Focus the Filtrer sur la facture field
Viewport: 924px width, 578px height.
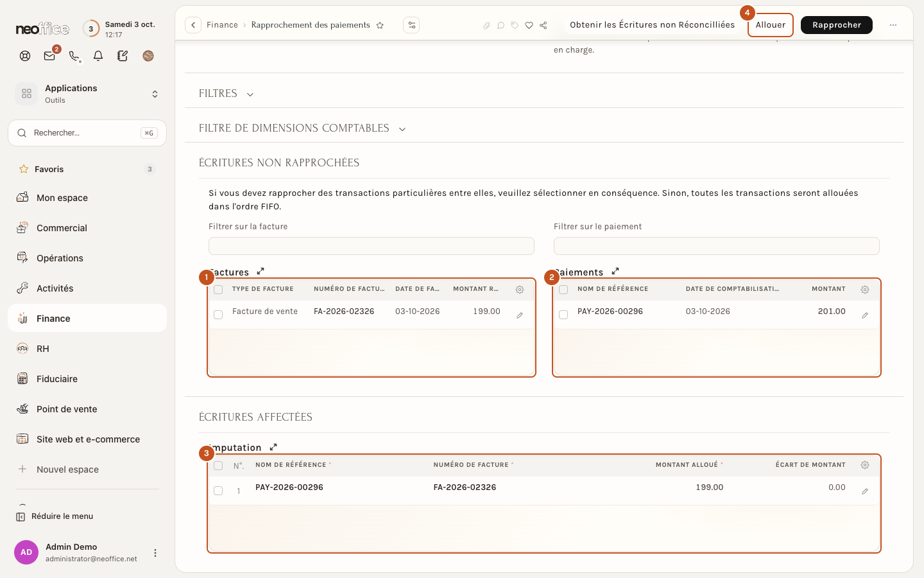tap(372, 246)
